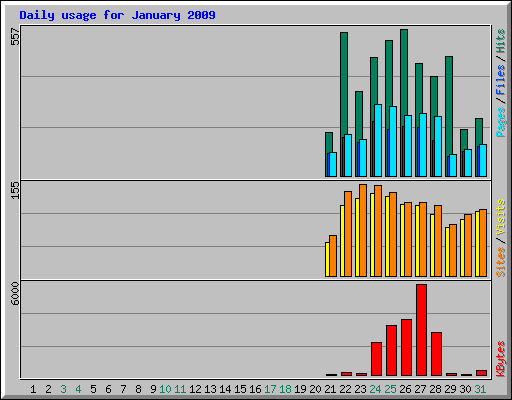Click the day 21 axis label

point(330,389)
